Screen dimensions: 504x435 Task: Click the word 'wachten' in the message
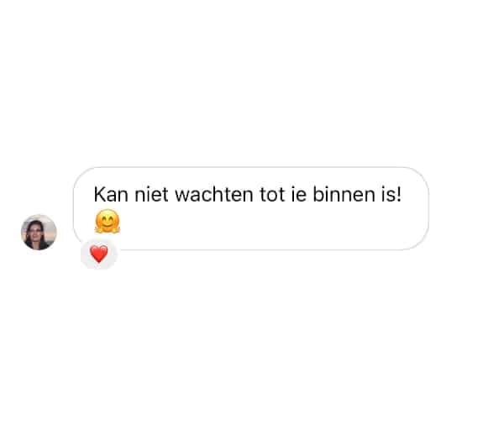214,195
